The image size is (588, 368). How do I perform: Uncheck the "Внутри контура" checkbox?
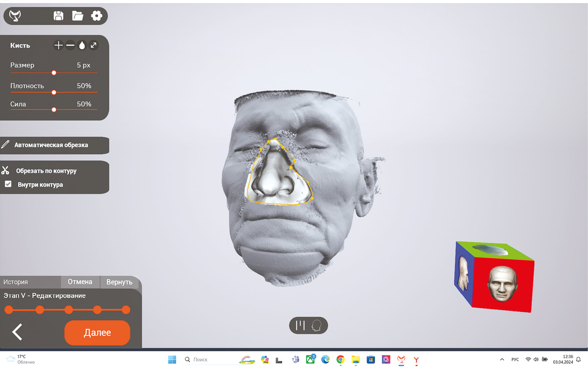8,184
